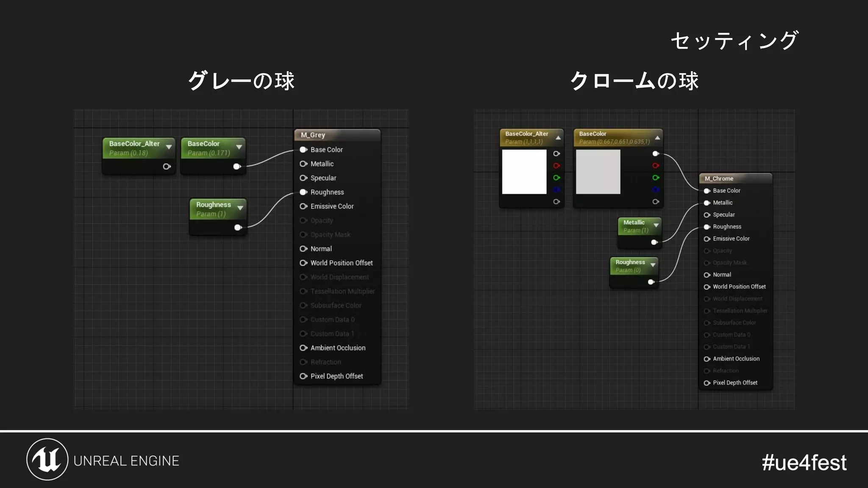Click Base Color input pin on M_Chrome

[x=707, y=191]
